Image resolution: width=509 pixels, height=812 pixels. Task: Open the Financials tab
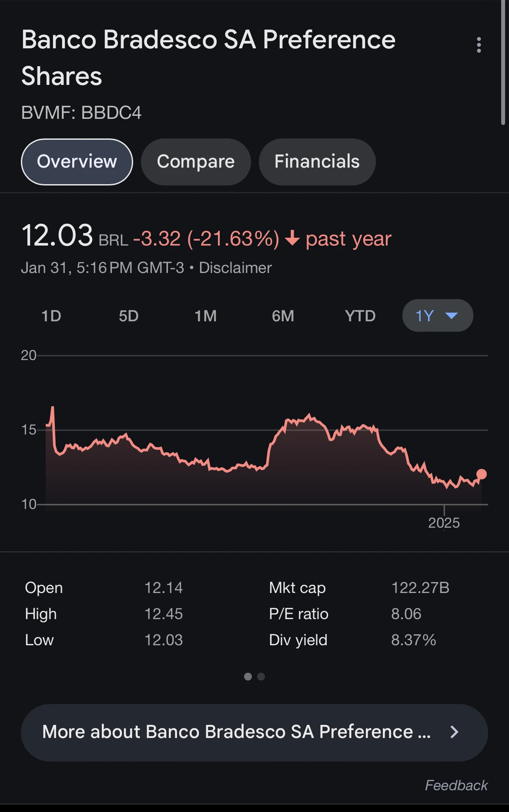[x=317, y=162]
